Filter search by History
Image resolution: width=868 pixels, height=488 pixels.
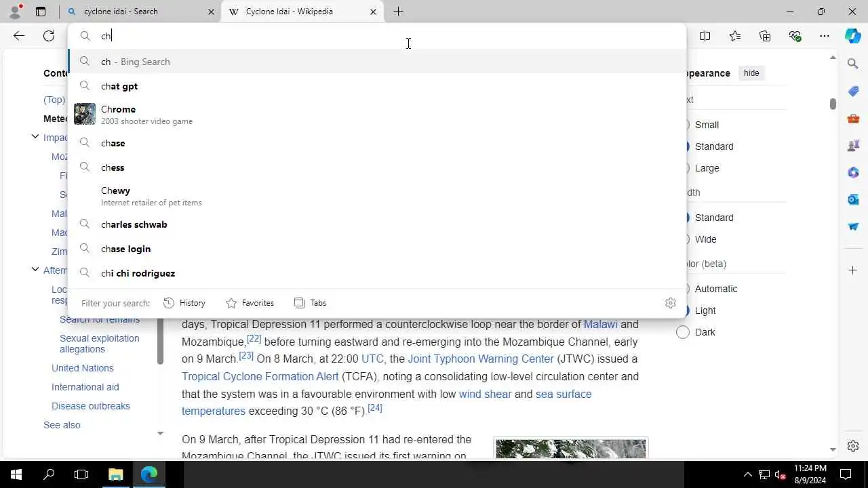184,303
